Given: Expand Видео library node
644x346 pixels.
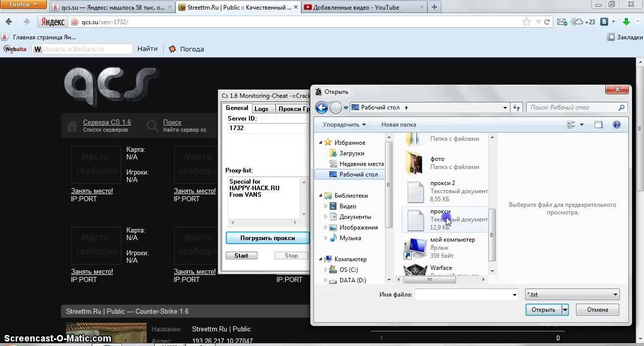Looking at the screenshot, I should [326, 206].
